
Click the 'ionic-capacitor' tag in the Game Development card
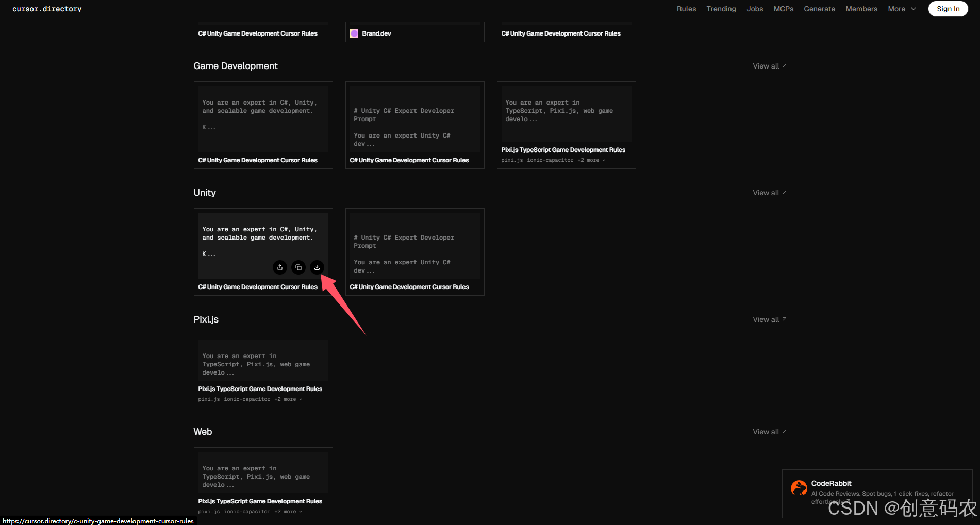[550, 160]
